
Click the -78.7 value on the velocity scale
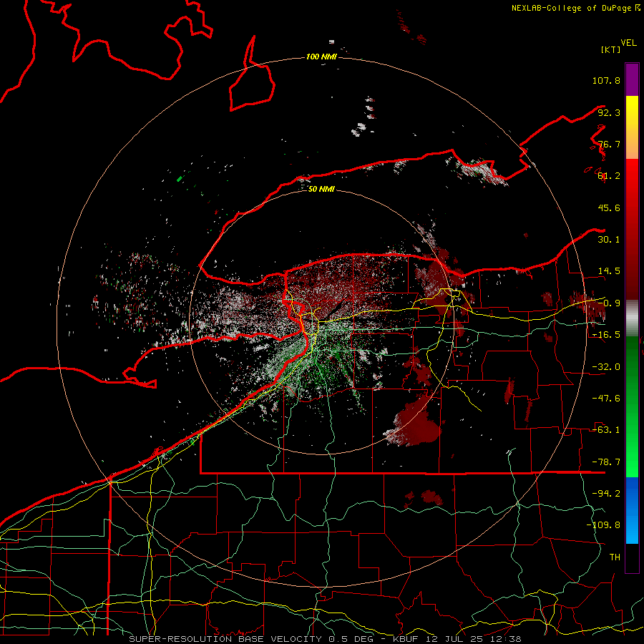(606, 462)
